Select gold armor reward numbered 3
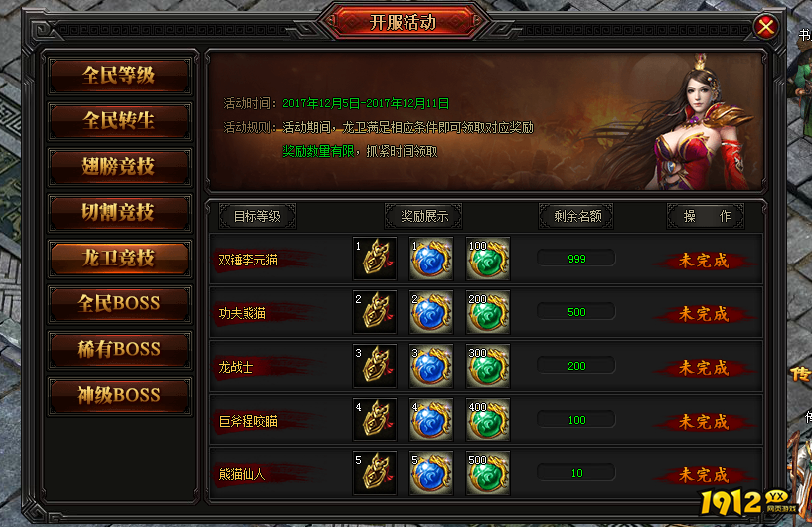This screenshot has width=812, height=527. 375,366
